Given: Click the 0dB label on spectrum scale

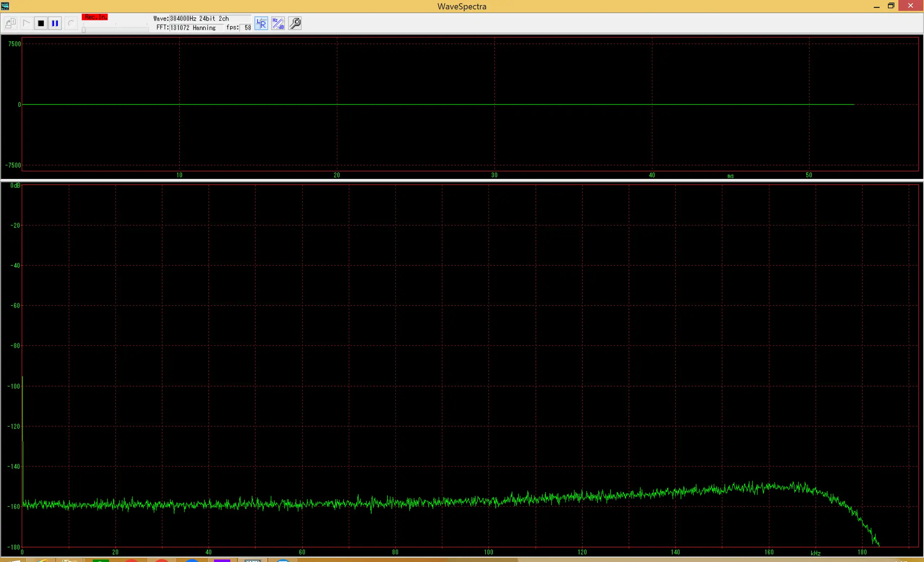Looking at the screenshot, I should click(16, 185).
